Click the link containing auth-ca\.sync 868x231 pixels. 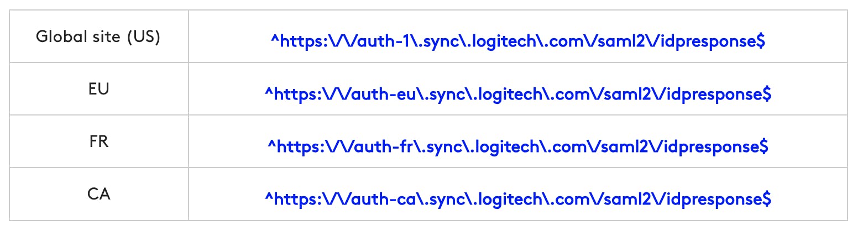(x=517, y=199)
